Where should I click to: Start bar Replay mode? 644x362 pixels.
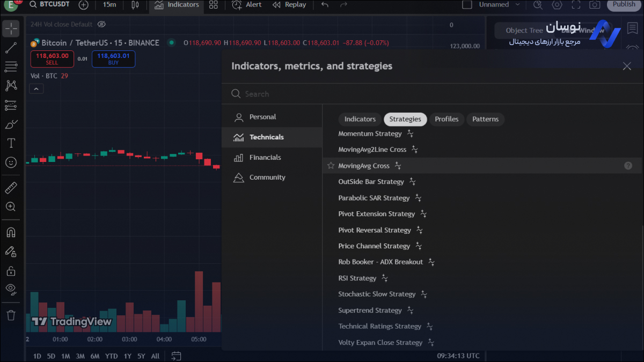pyautogui.click(x=289, y=5)
